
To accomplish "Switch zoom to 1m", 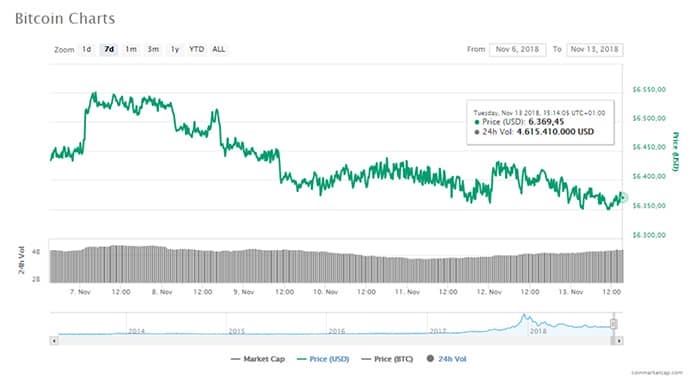I will pos(131,49).
